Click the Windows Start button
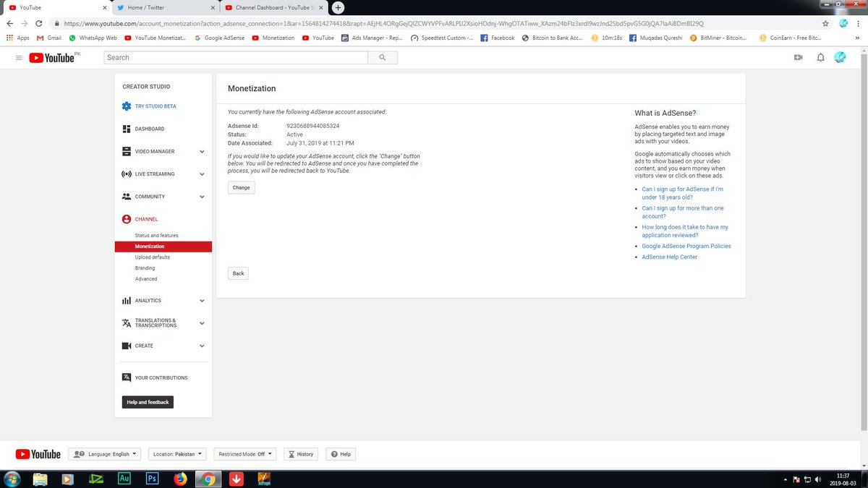This screenshot has width=868, height=488. click(12, 478)
